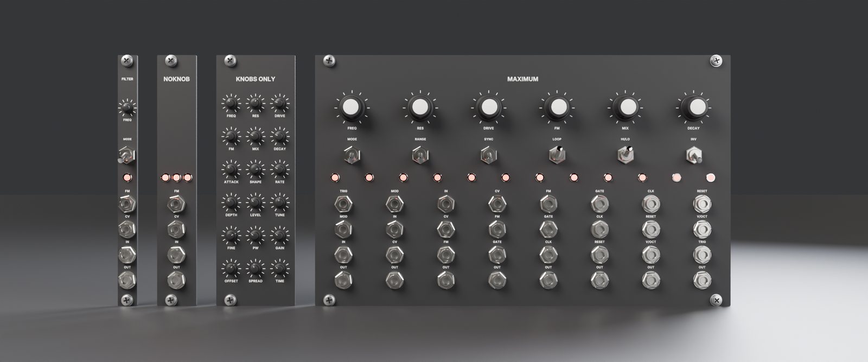Turn the large DECAY knob on MAXIMUM
The height and width of the screenshot is (362, 868).
[694, 107]
